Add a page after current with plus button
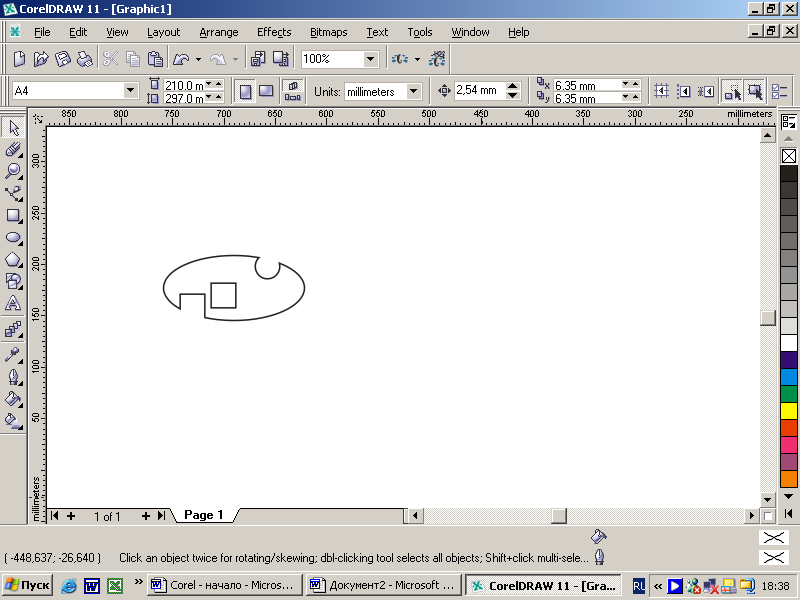Viewport: 800px width, 600px height. [x=145, y=516]
